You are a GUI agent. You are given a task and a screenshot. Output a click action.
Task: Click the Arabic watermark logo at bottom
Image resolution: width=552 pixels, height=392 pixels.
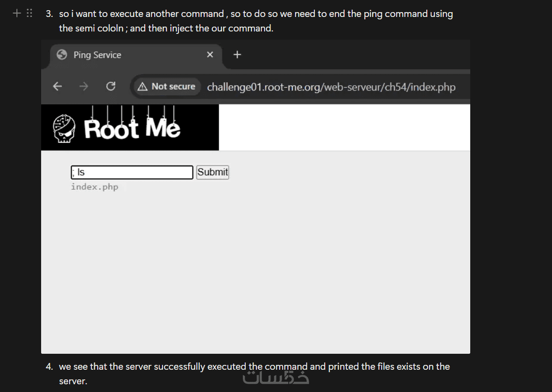[276, 377]
